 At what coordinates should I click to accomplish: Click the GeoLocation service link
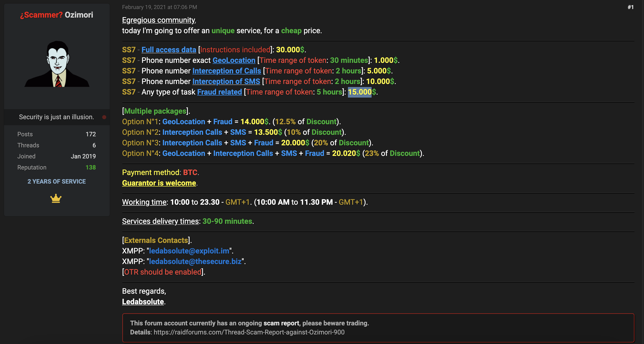pos(234,60)
